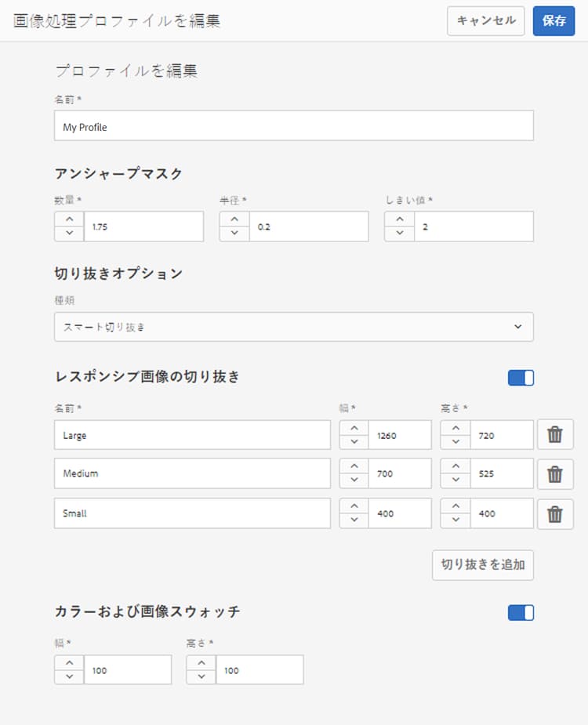The height and width of the screenshot is (725, 588).
Task: Increase the しきい値 threshold value
Action: pyautogui.click(x=399, y=219)
